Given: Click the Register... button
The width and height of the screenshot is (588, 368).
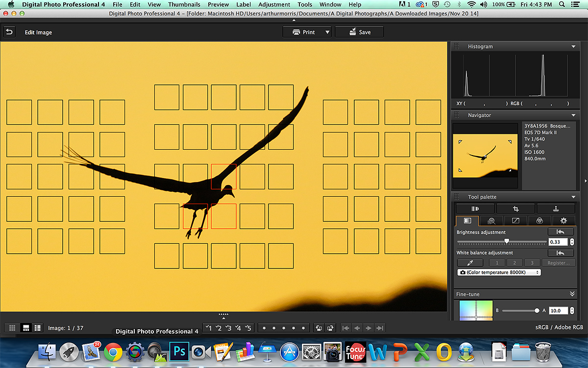Looking at the screenshot, I should point(558,263).
